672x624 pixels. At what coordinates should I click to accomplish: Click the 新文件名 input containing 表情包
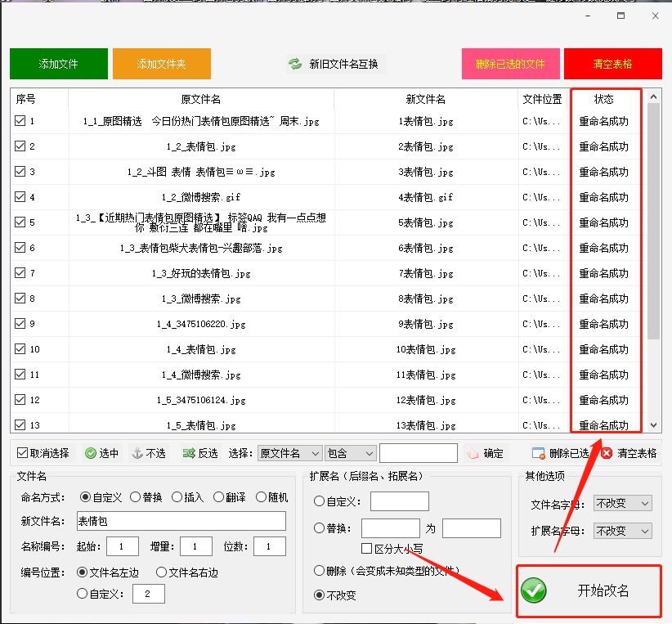[x=181, y=521]
